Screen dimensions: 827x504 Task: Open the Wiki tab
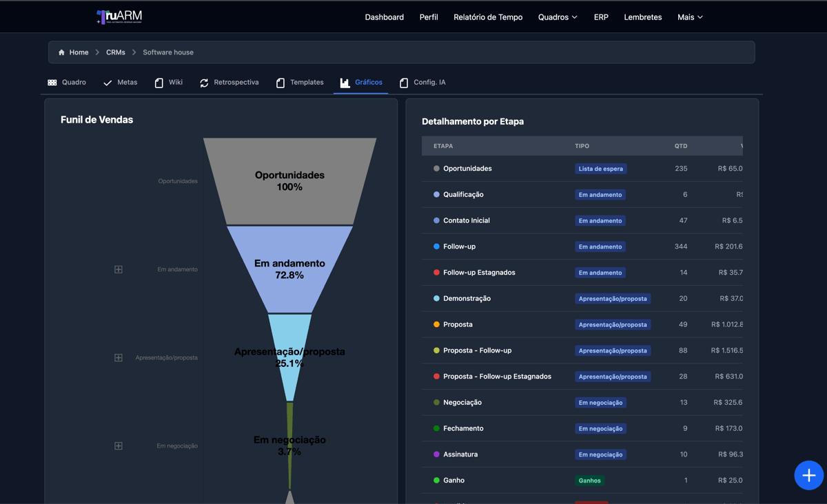[169, 83]
